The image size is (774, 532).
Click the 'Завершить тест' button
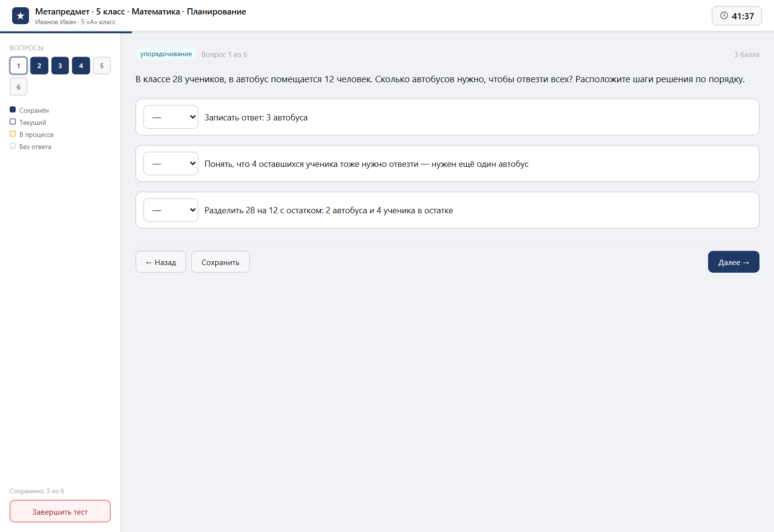pyautogui.click(x=60, y=511)
